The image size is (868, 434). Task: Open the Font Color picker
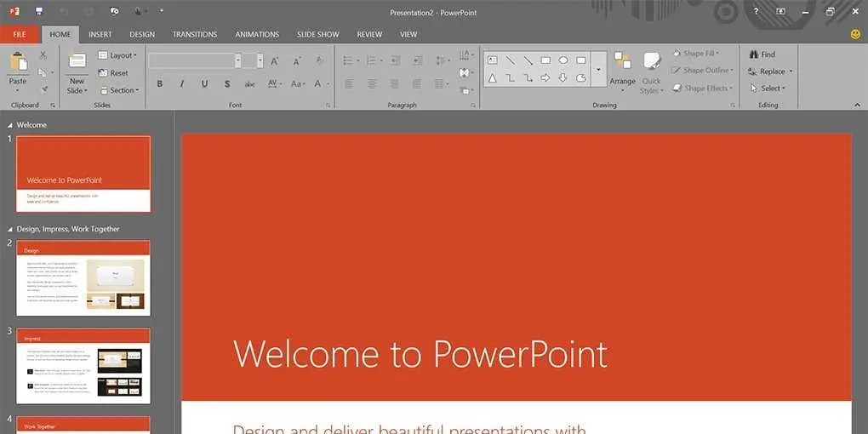[x=323, y=84]
